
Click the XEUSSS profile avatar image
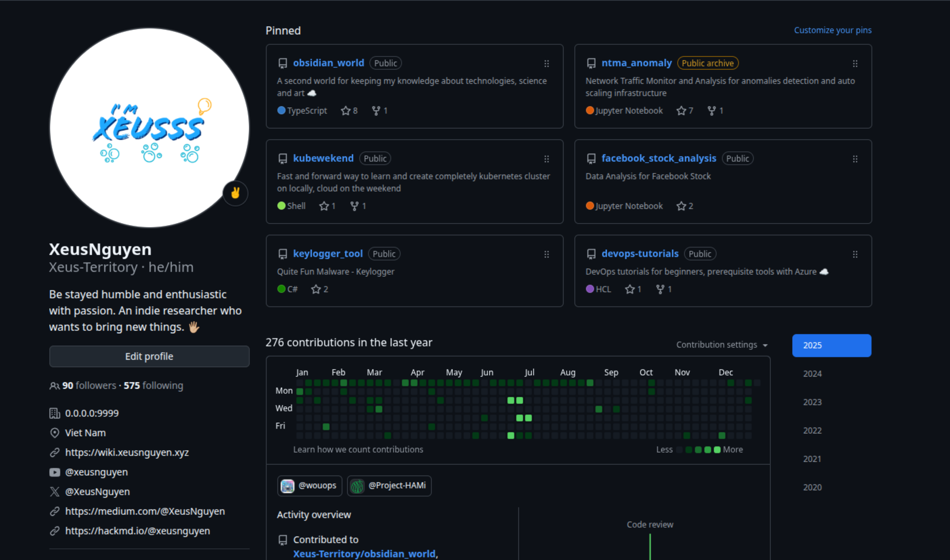pyautogui.click(x=149, y=128)
